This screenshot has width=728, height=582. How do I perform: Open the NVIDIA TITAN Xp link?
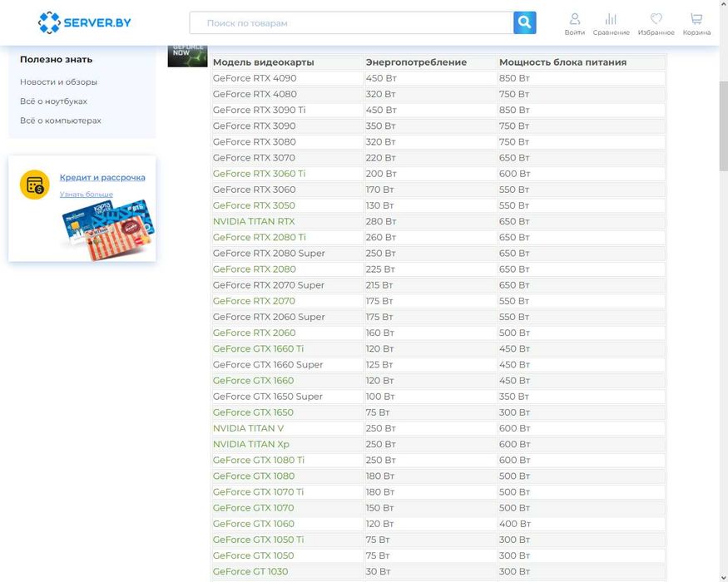pos(251,444)
